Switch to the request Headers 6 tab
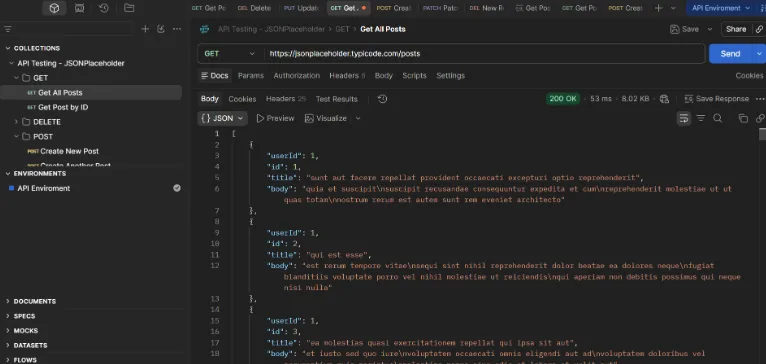Image resolution: width=766 pixels, height=364 pixels. pyautogui.click(x=347, y=76)
